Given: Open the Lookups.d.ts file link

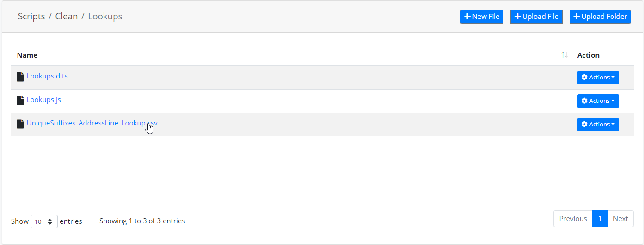Looking at the screenshot, I should (47, 76).
